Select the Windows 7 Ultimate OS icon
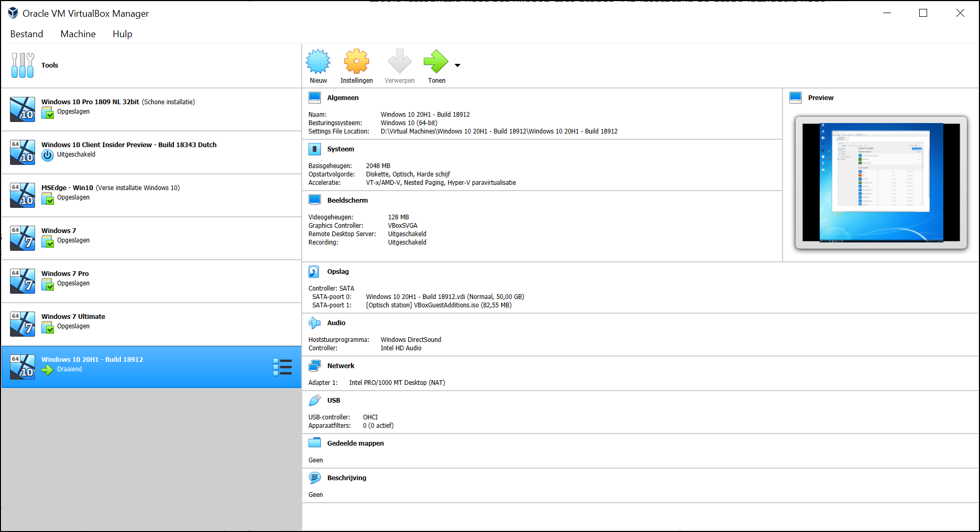Image resolution: width=980 pixels, height=532 pixels. [x=23, y=324]
